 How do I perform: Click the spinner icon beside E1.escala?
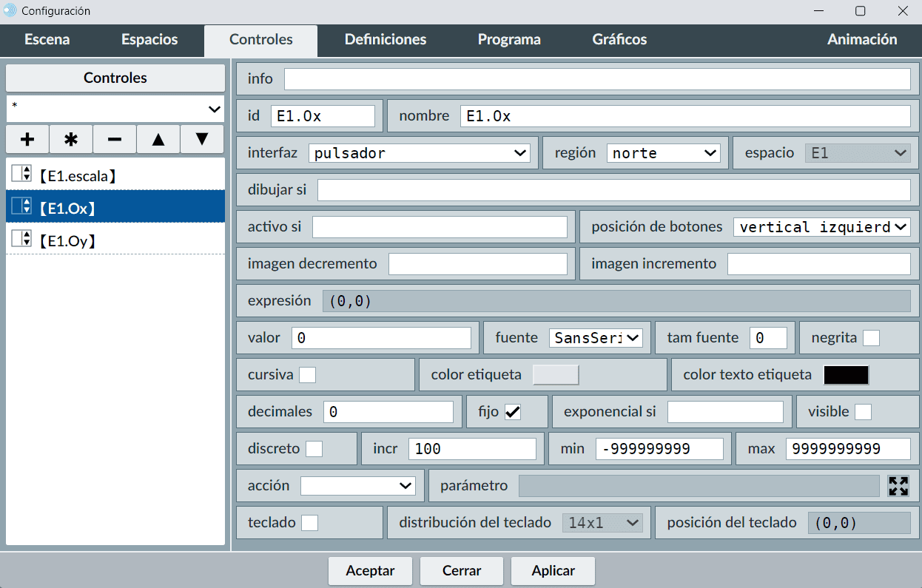(21, 175)
